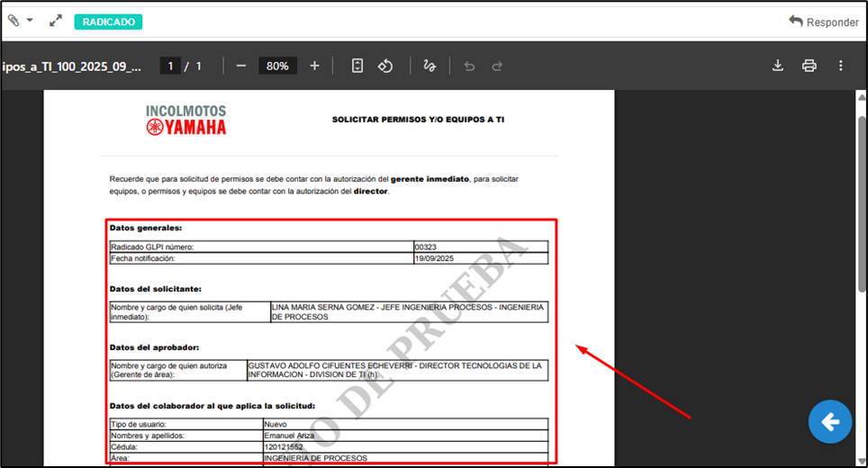Zoom out with the minus button
This screenshot has height=468, width=868.
240,66
